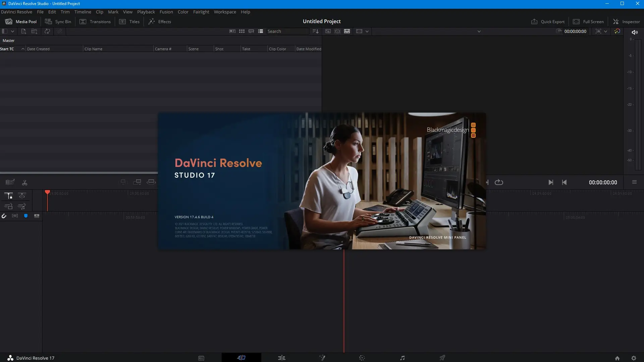The image size is (644, 362).
Task: Click the split clip scissors icon
Action: pos(24,183)
